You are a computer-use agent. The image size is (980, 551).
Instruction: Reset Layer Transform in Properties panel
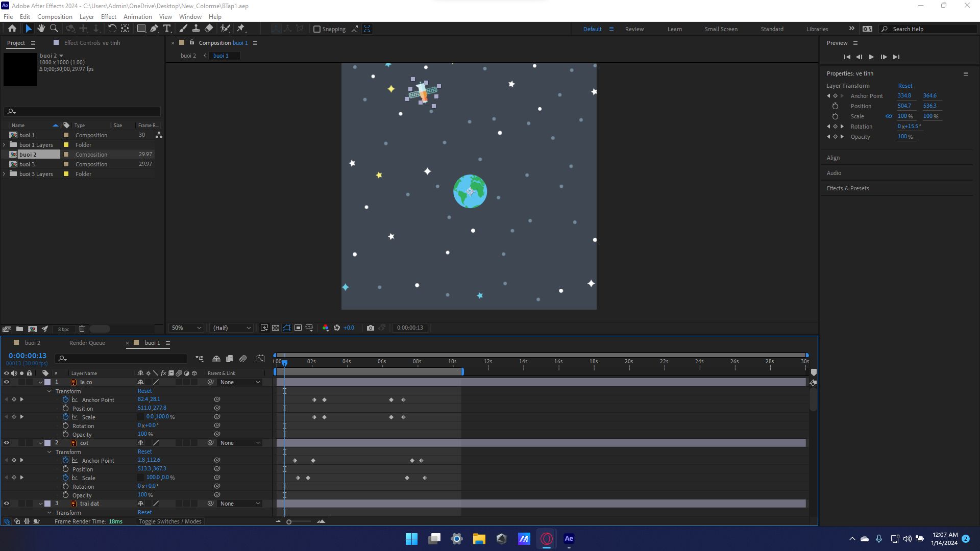point(905,86)
